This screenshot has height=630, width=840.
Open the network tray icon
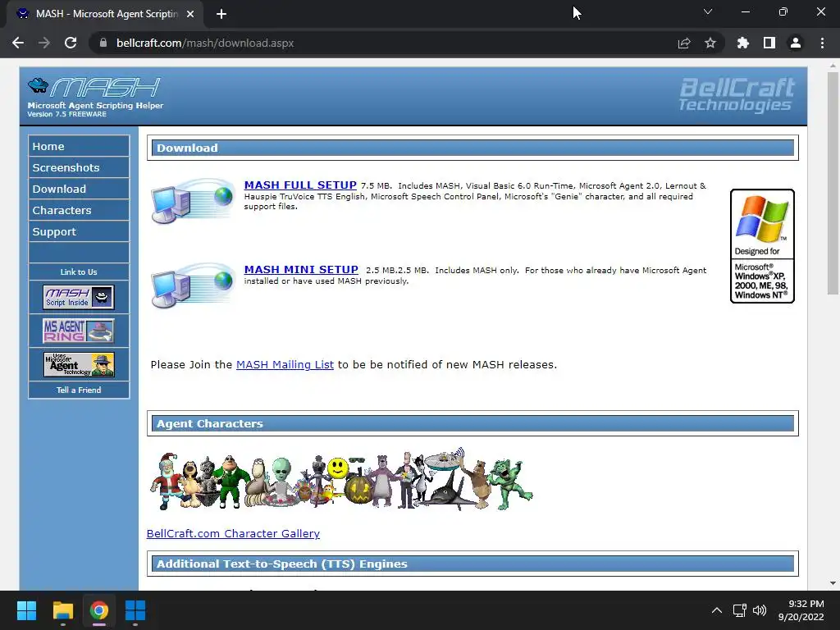[x=740, y=610]
